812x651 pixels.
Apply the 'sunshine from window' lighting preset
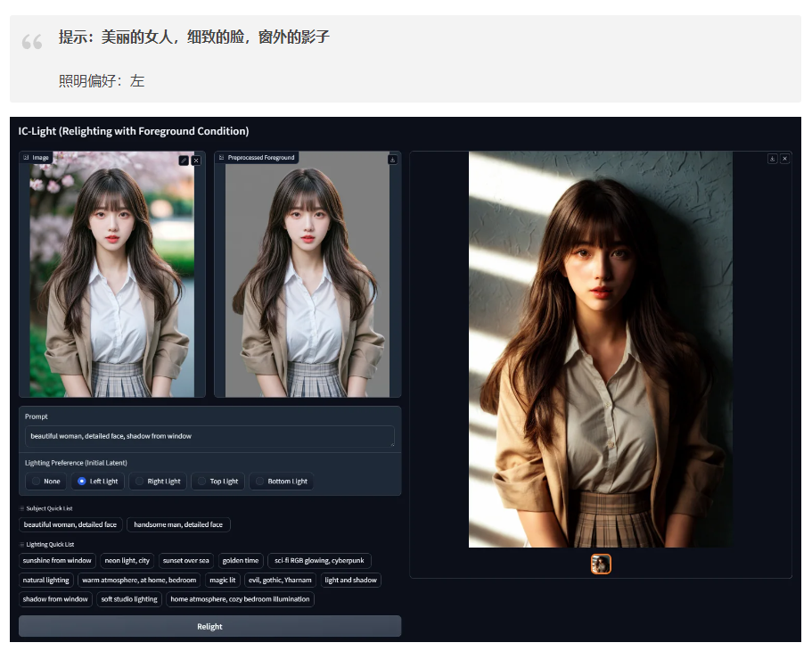pyautogui.click(x=57, y=561)
